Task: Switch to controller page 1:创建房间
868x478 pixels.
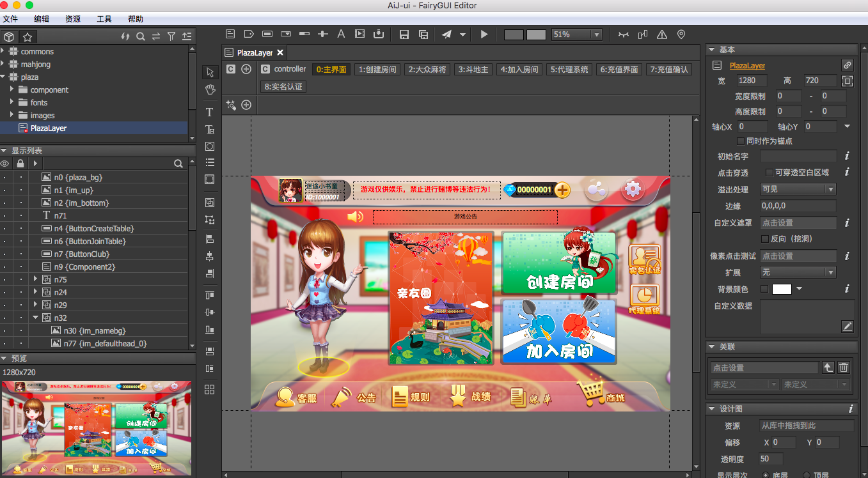Action: click(377, 70)
